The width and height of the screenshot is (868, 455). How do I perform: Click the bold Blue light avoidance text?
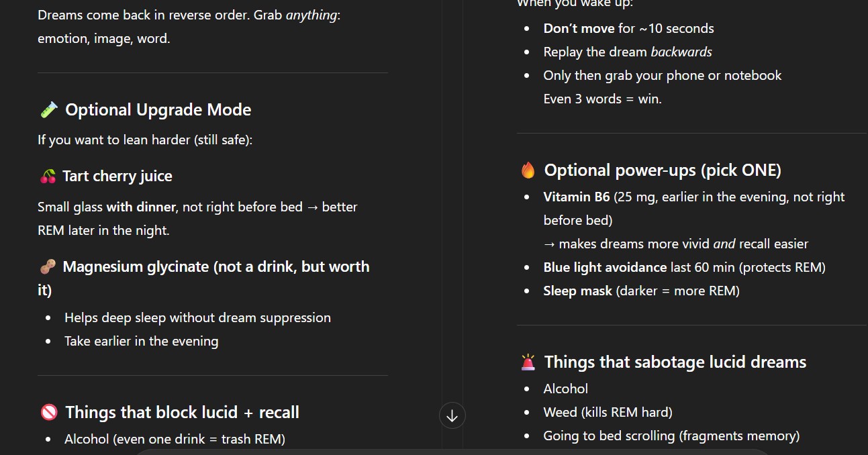tap(605, 267)
